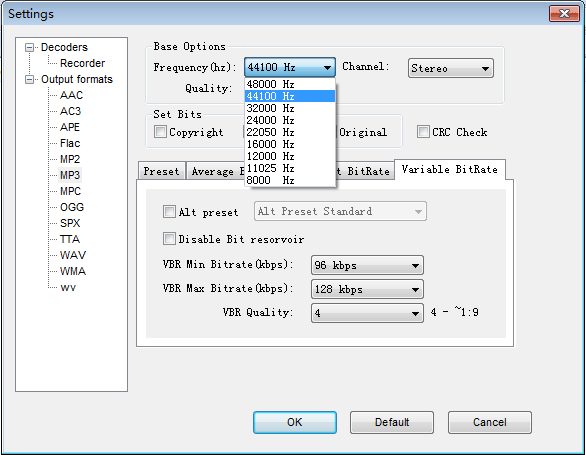Viewport: 586px width, 455px height.
Task: Select MPC output format
Action: point(70,191)
